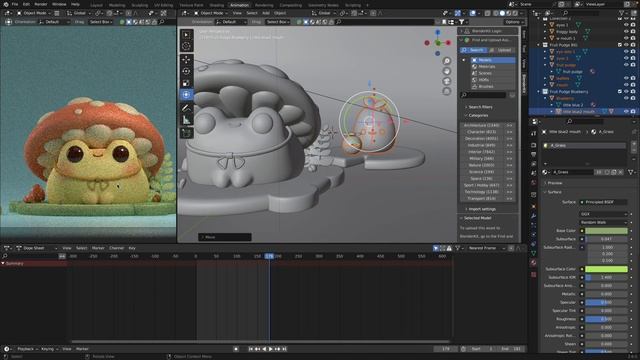Select the Scale tool in viewport toolbar

point(186,83)
